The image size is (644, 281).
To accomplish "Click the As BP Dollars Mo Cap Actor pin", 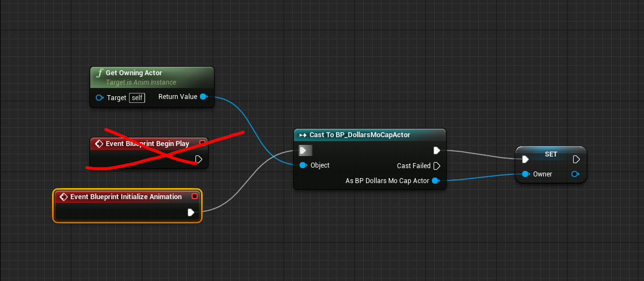I will pyautogui.click(x=435, y=181).
